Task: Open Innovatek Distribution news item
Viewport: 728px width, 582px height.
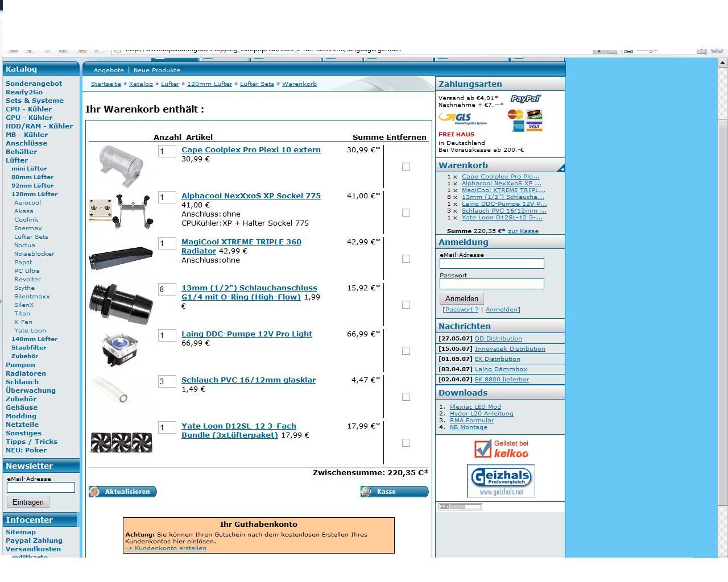Action: click(x=510, y=349)
